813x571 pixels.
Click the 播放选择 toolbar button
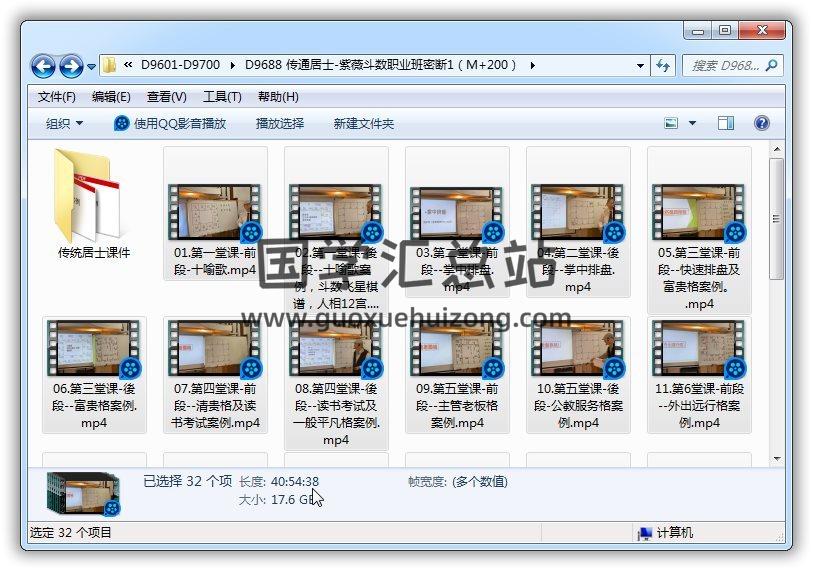[280, 123]
